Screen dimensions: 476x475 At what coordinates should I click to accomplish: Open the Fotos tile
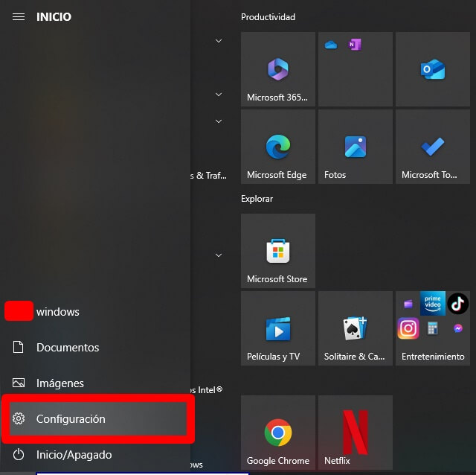pyautogui.click(x=356, y=147)
